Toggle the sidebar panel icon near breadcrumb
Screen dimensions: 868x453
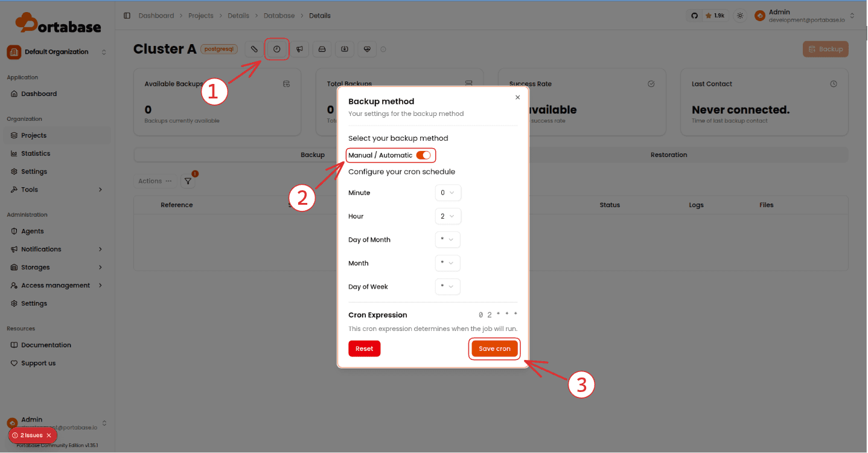click(127, 16)
